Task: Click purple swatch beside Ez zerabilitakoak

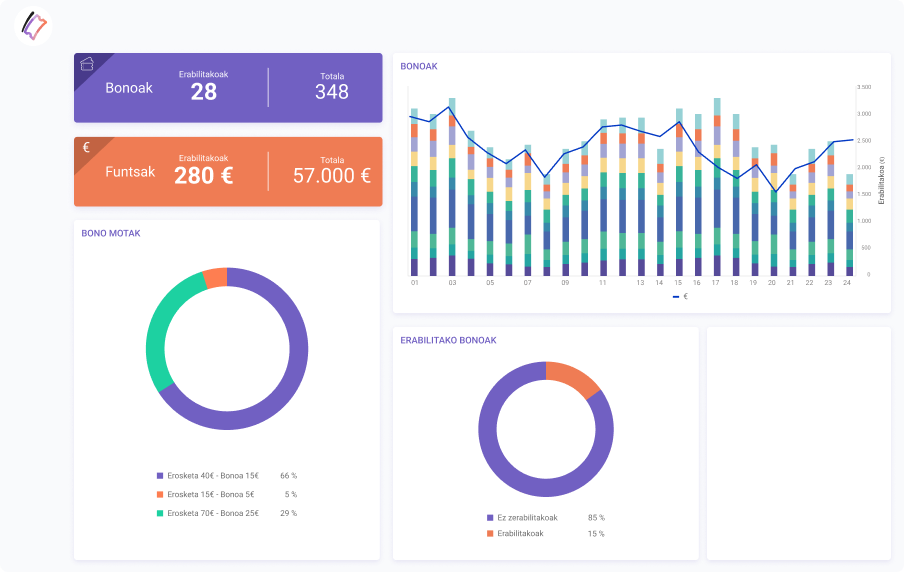Action: (490, 518)
